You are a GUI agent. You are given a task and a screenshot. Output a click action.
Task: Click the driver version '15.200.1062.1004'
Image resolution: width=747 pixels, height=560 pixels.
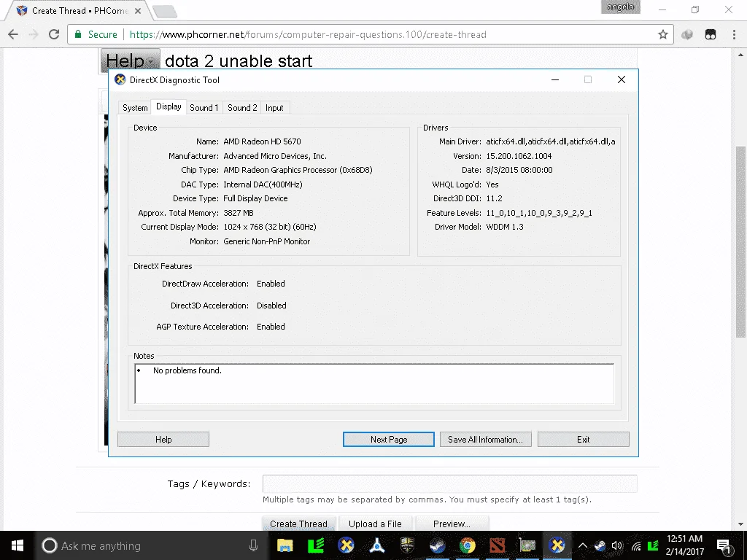tap(519, 156)
